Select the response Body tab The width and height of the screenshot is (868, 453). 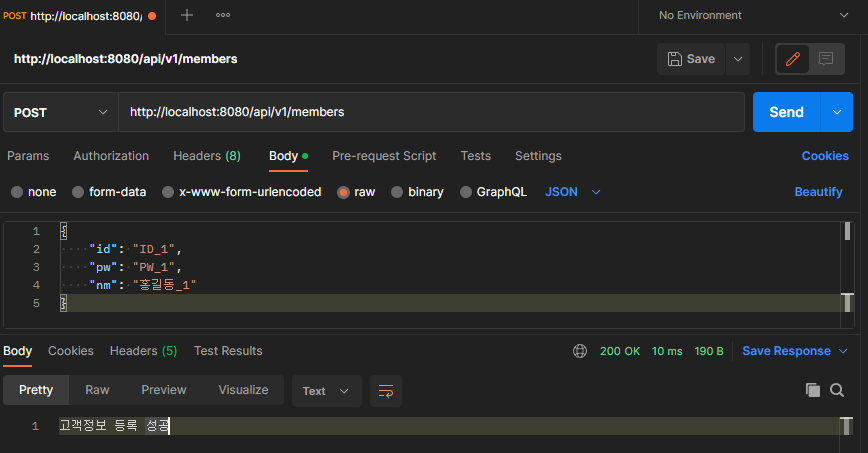point(18,351)
